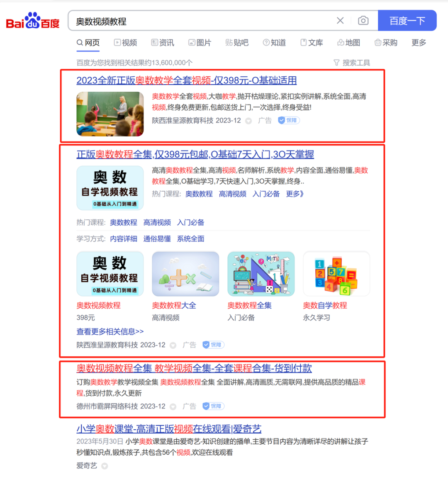This screenshot has height=477, width=448.
Task: Go to the 知道 tab
Action: (274, 43)
